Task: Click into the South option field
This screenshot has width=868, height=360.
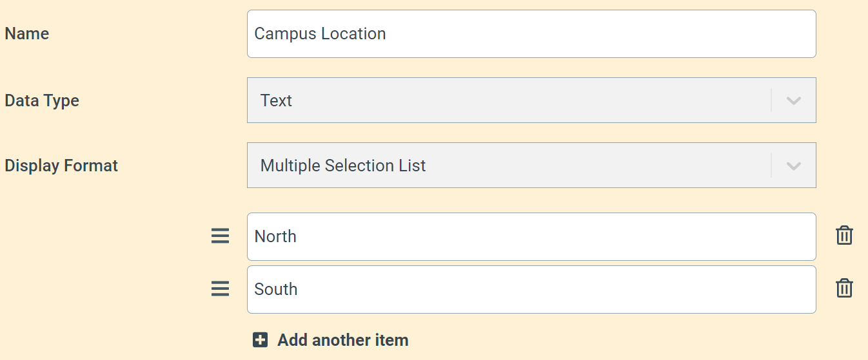Action: pos(531,289)
